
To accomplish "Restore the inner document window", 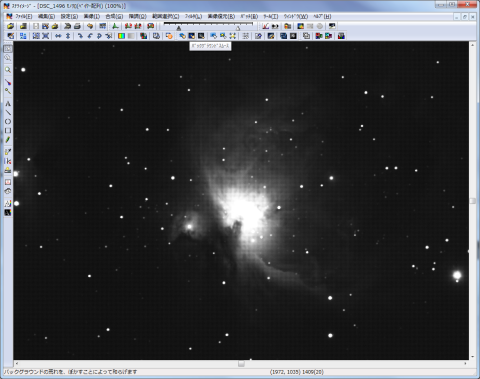I will pos(465,16).
